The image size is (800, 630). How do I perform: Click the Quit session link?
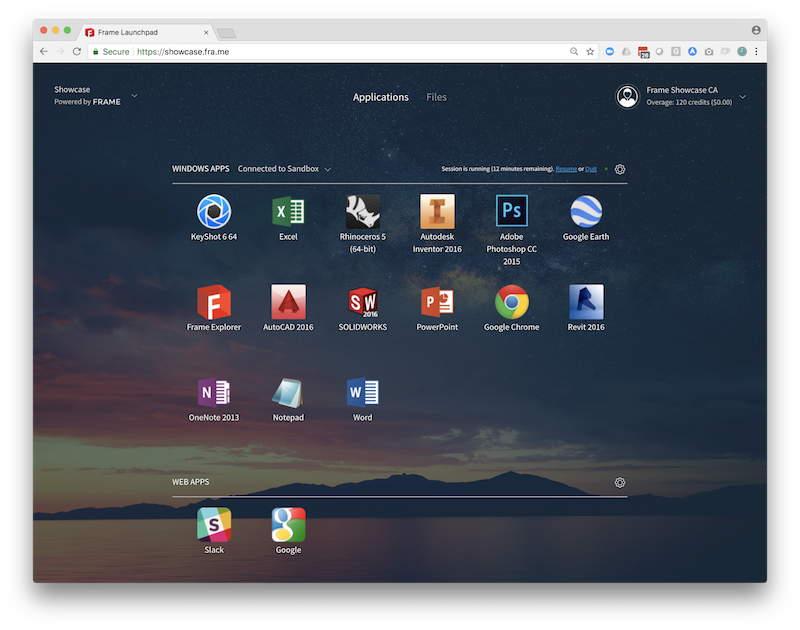pos(591,169)
